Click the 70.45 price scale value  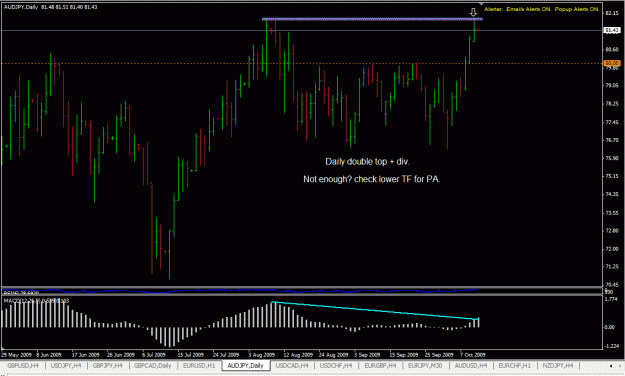tap(611, 285)
